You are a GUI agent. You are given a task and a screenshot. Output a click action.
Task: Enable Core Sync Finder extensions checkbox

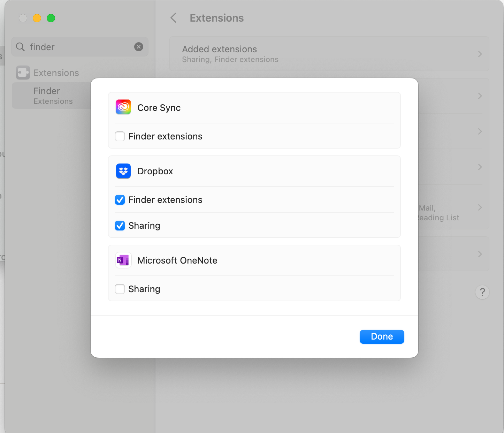pyautogui.click(x=120, y=136)
